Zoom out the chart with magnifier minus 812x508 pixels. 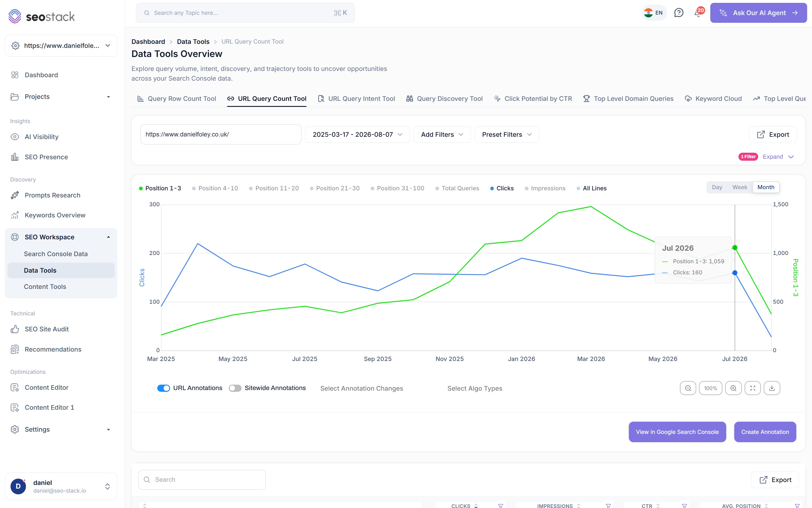(x=688, y=388)
